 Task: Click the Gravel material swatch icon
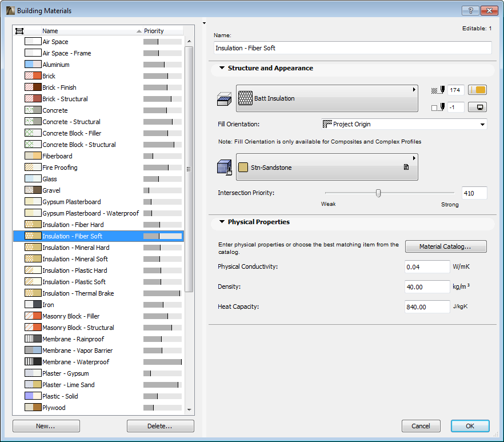[x=33, y=190]
